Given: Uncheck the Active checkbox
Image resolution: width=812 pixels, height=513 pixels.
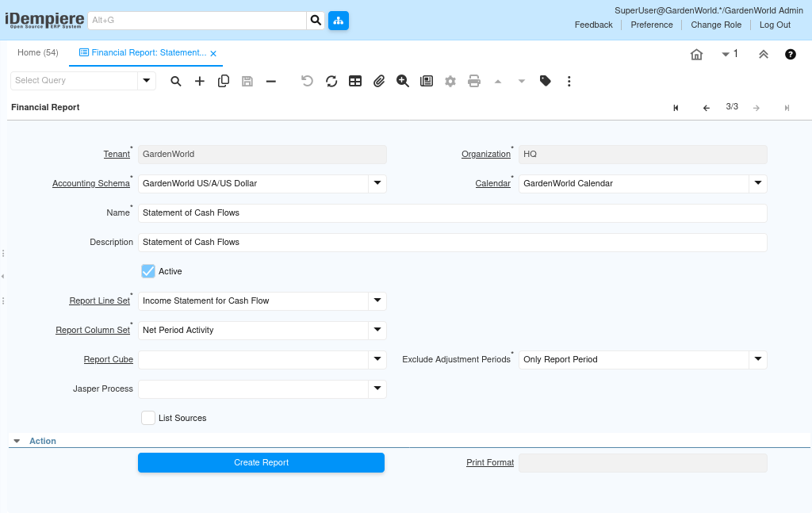Looking at the screenshot, I should coord(148,271).
